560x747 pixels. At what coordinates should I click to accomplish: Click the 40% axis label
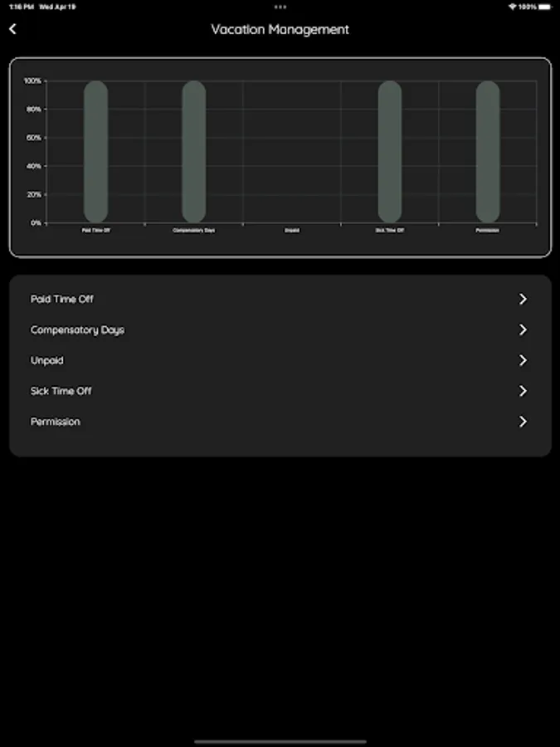click(x=34, y=166)
